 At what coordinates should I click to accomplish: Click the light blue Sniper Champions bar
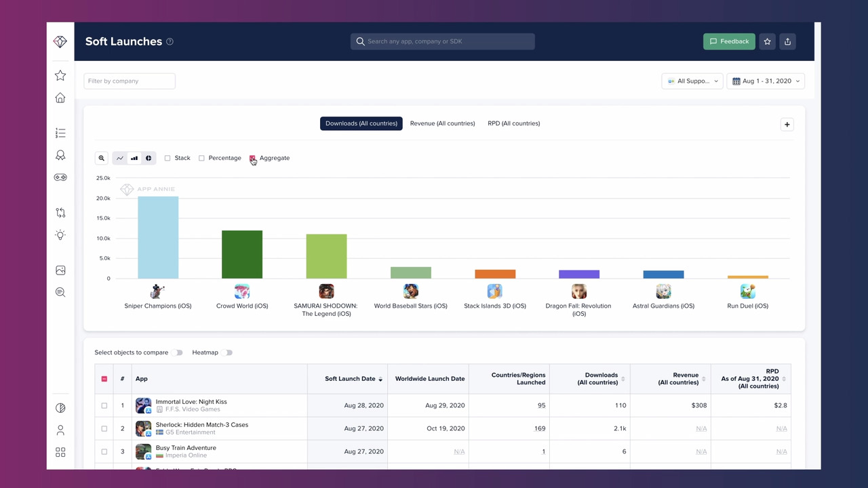158,237
